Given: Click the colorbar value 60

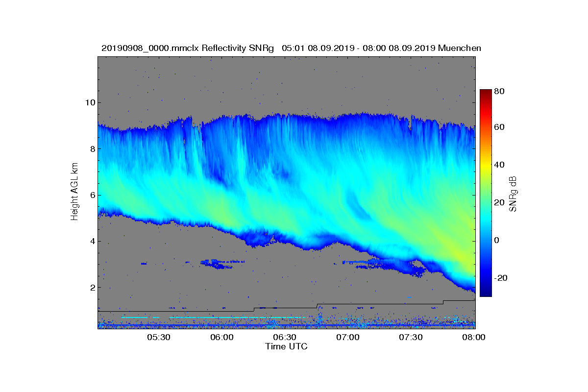Looking at the screenshot, I should pyautogui.click(x=500, y=127).
